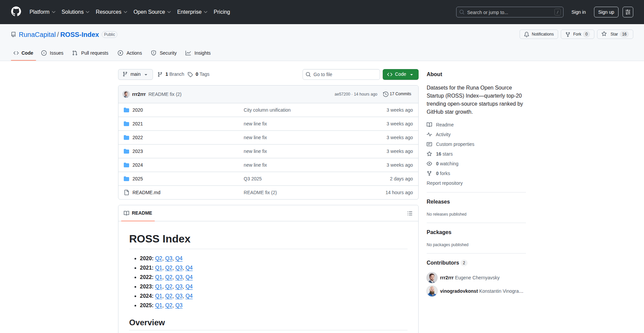644x333 pixels.
Task: View the 17 Commits history
Action: point(397,94)
